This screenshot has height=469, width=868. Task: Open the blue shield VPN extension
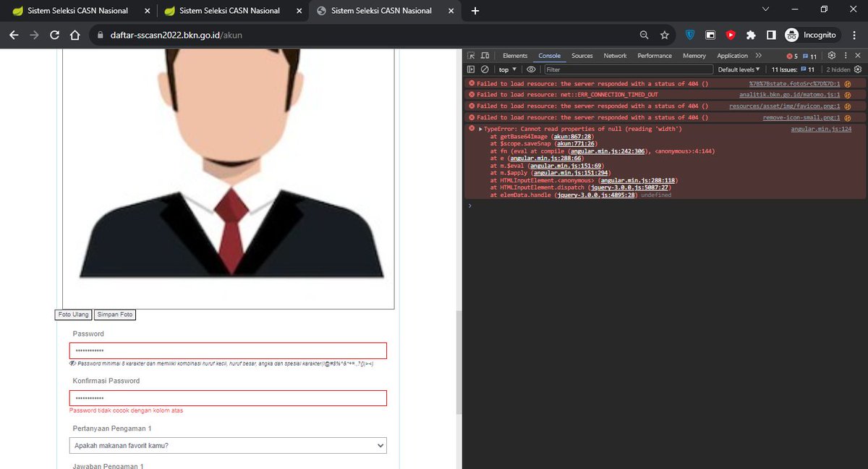pos(690,35)
